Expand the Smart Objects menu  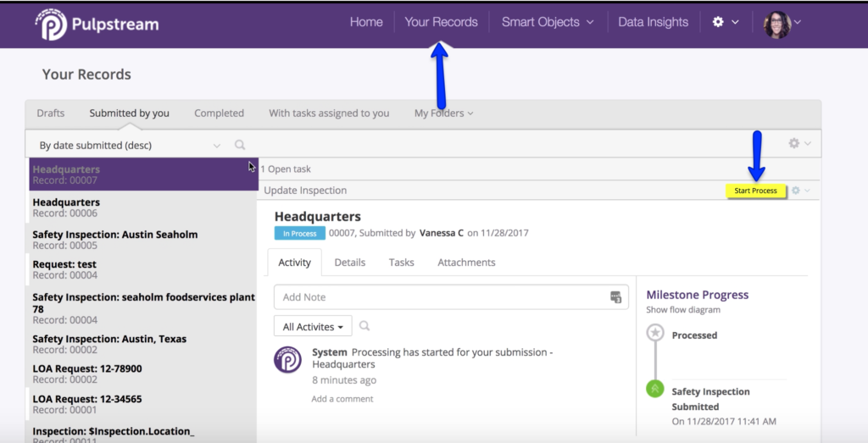(548, 22)
